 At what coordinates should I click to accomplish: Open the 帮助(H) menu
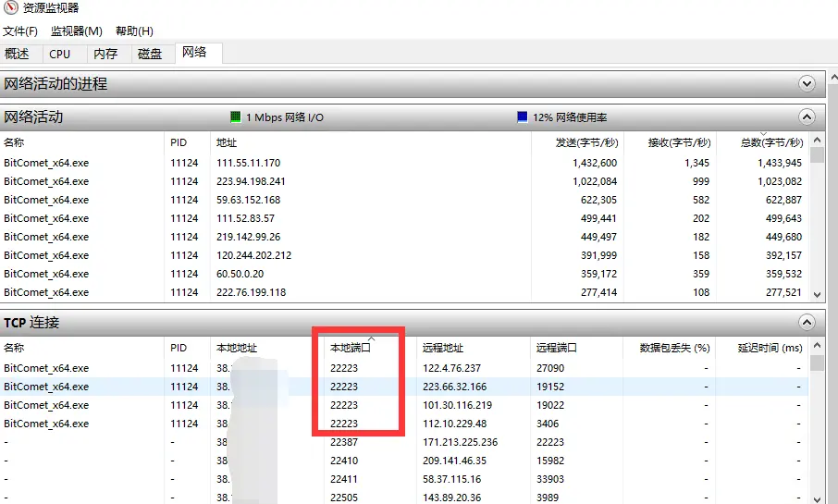(x=134, y=31)
